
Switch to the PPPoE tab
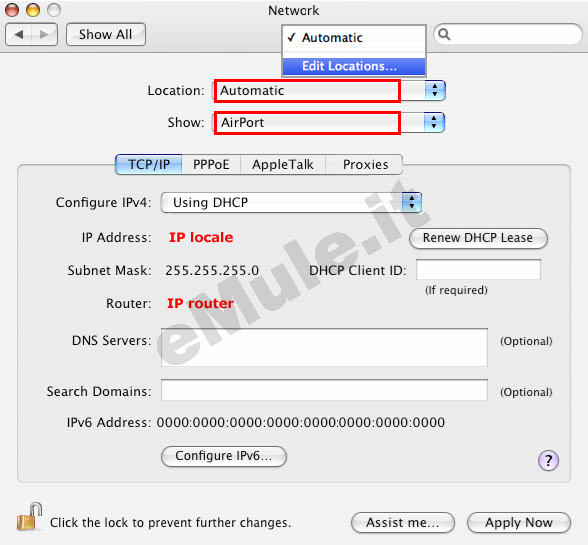[211, 165]
